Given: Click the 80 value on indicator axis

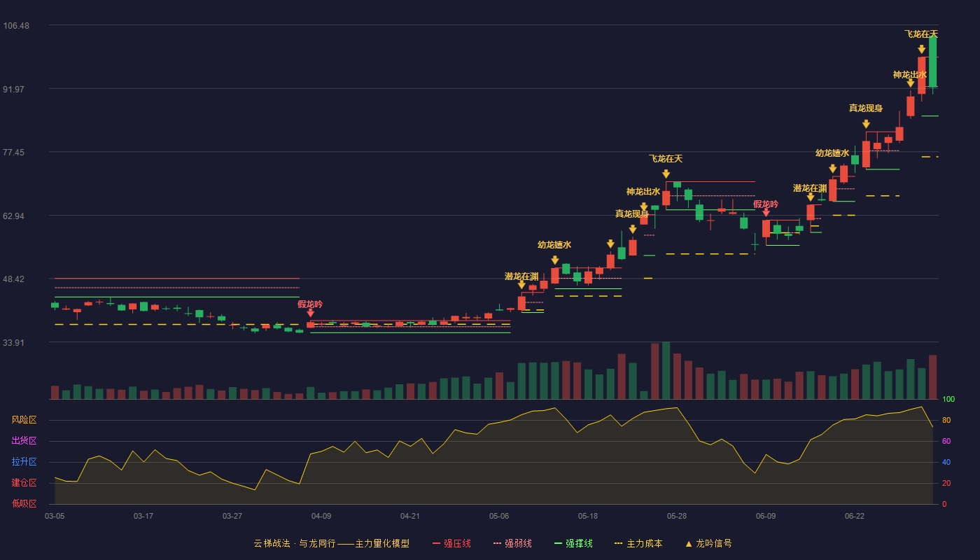Looking at the screenshot, I should tap(946, 420).
